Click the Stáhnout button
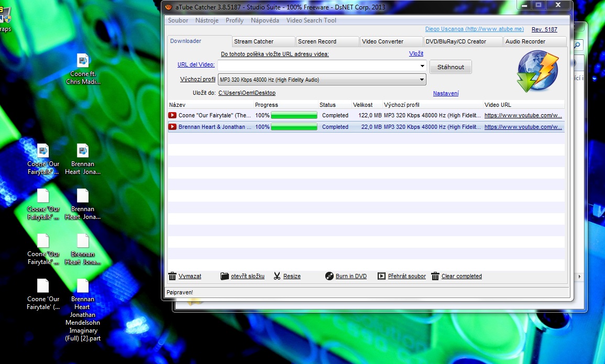 click(450, 67)
